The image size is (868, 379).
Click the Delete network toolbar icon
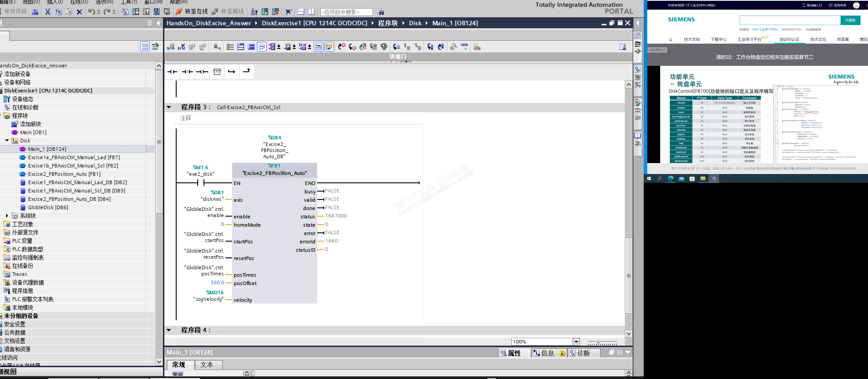point(182,47)
